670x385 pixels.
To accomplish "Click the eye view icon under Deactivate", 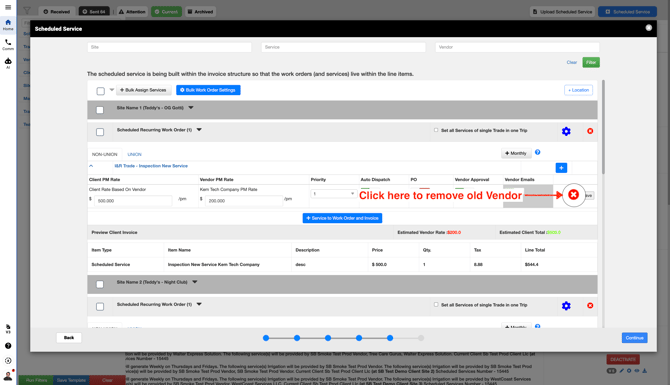I will tap(637, 370).
